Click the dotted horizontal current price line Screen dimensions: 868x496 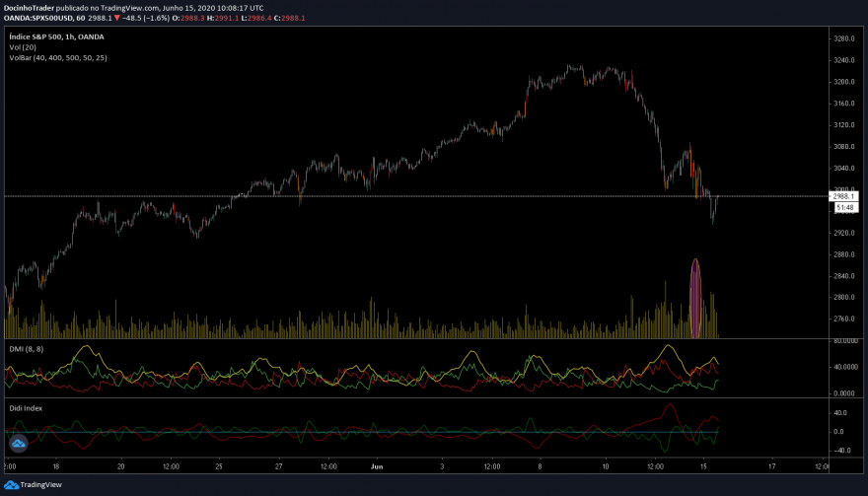pos(416,196)
